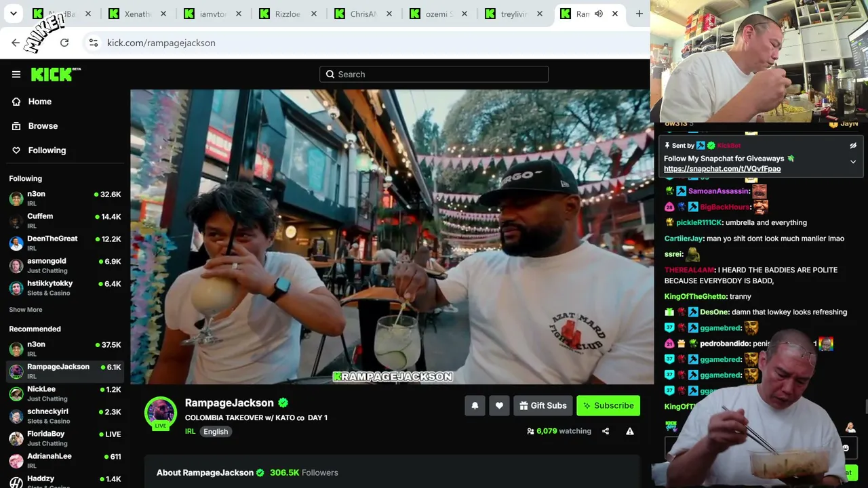Expand the Following list with Show More

[26, 310]
